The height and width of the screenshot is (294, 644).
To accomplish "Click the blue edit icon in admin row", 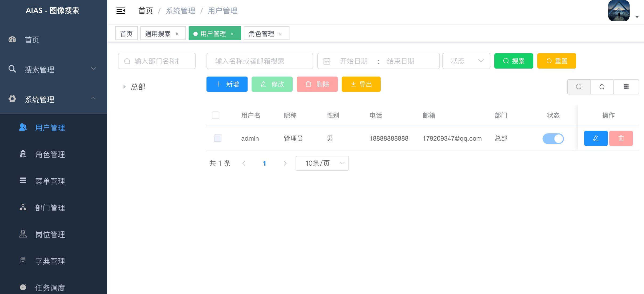I will pos(595,138).
